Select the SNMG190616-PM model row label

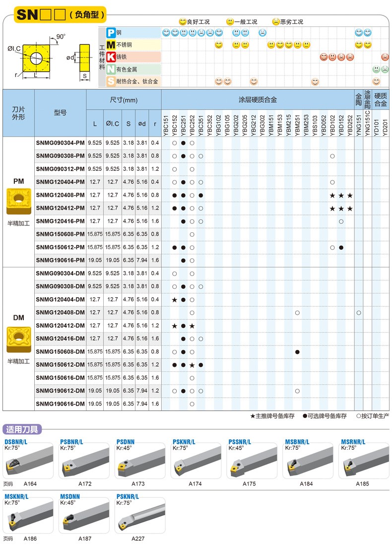click(x=61, y=261)
